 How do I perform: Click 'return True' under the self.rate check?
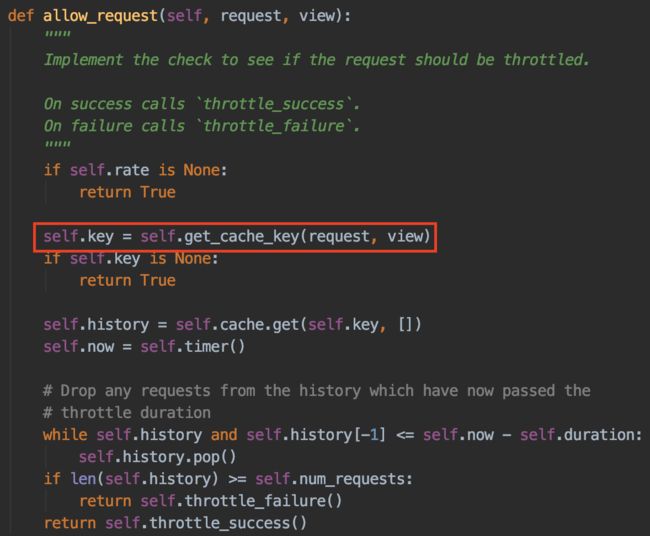(127, 192)
